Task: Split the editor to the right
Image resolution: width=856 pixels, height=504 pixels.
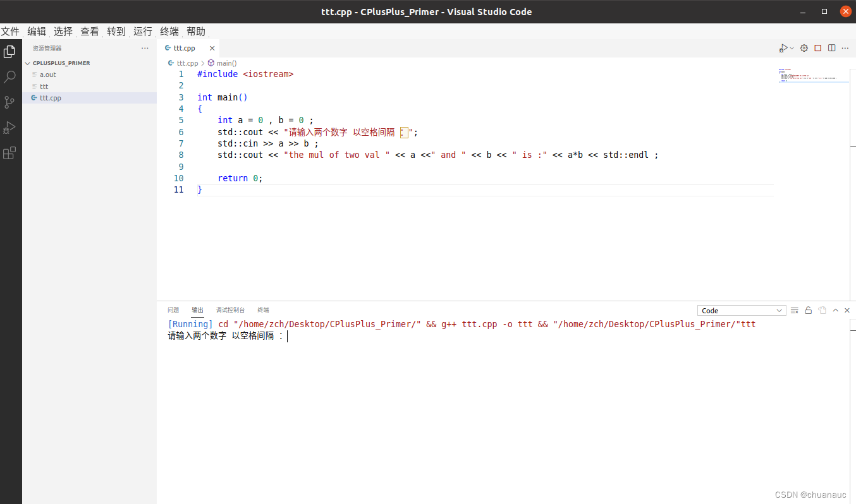Action: click(x=831, y=48)
